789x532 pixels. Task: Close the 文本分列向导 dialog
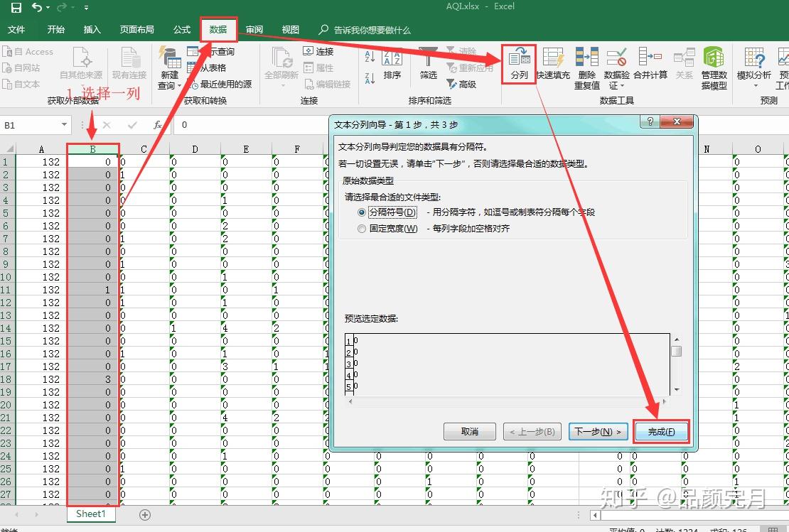point(677,121)
